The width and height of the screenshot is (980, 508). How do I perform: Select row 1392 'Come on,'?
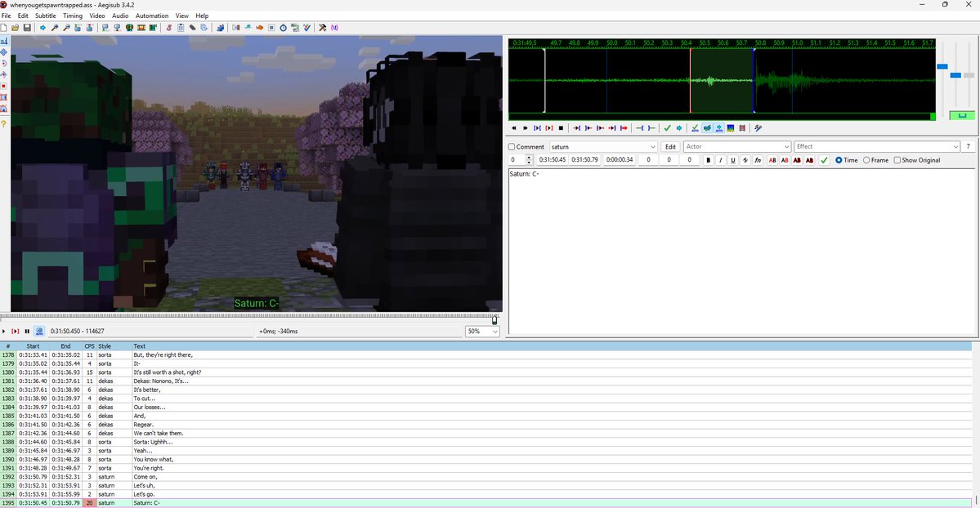pos(486,477)
